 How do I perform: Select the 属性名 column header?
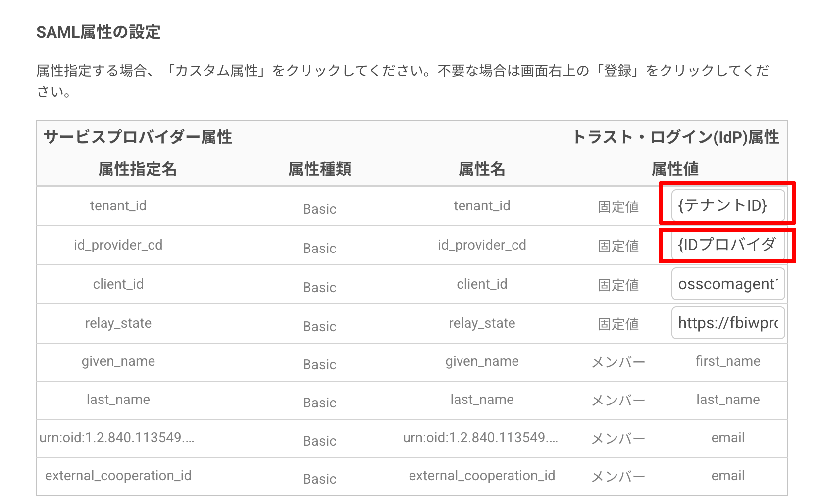click(x=481, y=169)
